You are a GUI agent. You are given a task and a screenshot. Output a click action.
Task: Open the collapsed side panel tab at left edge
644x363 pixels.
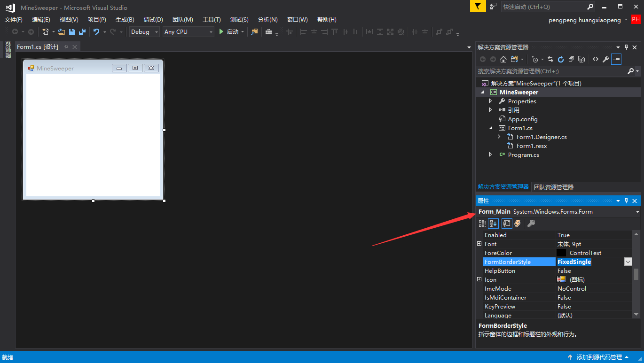pyautogui.click(x=8, y=50)
